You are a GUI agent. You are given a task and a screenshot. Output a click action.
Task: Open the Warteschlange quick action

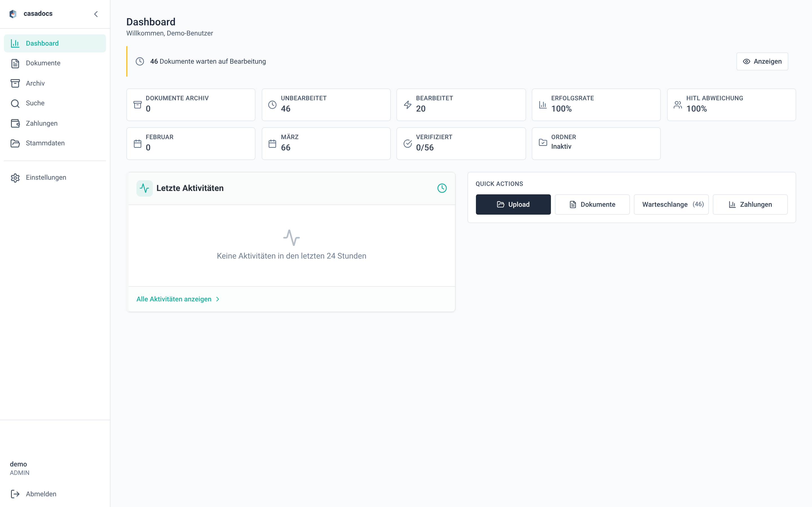point(671,204)
